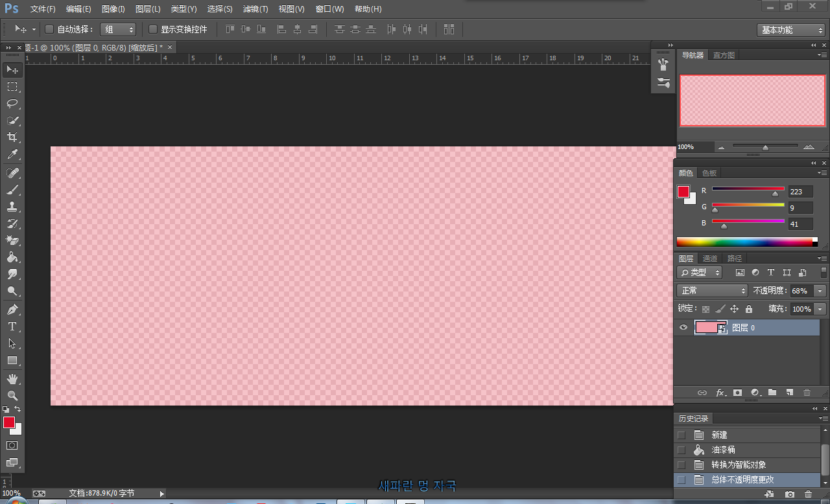Switch to the 通道 tab
The image size is (830, 504).
(x=710, y=258)
